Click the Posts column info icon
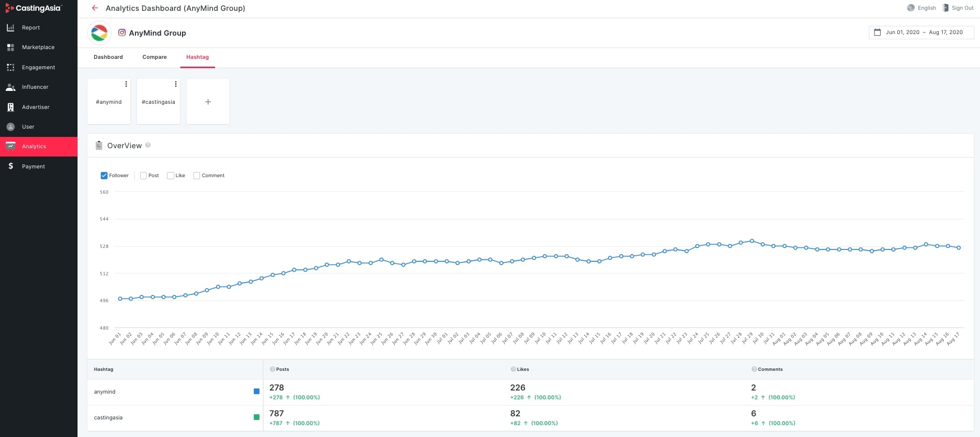The height and width of the screenshot is (437, 980). click(x=272, y=369)
